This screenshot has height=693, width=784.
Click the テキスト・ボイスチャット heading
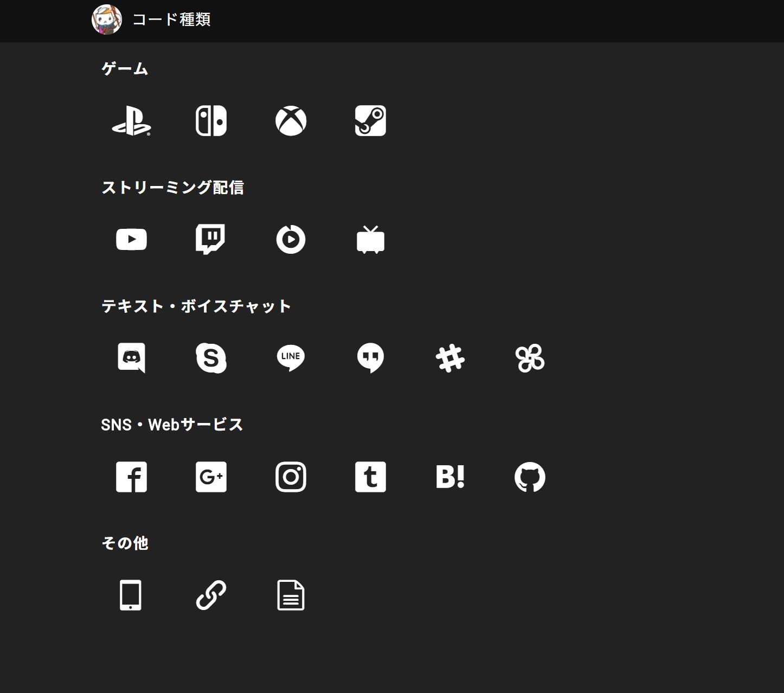pyautogui.click(x=196, y=306)
